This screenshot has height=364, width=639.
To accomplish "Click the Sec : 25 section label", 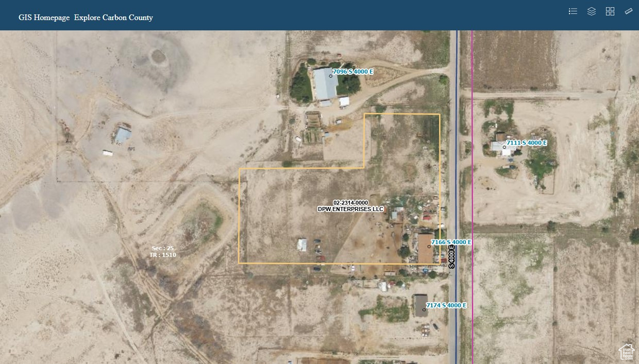I will 162,248.
